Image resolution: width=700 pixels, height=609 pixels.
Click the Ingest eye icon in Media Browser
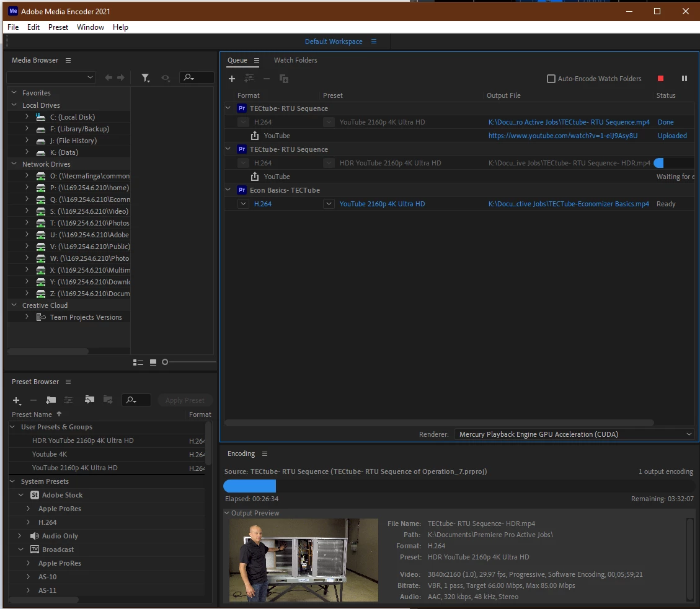tap(166, 78)
